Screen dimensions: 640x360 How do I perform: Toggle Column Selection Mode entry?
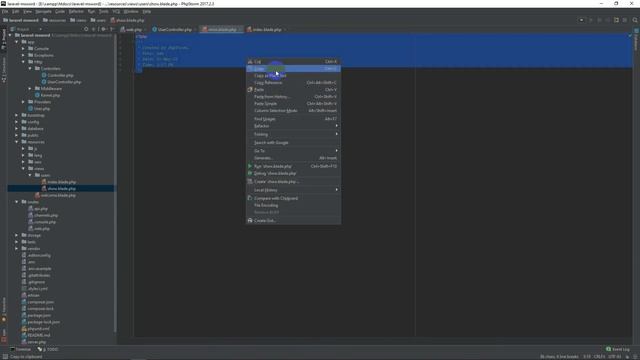[x=293, y=111]
